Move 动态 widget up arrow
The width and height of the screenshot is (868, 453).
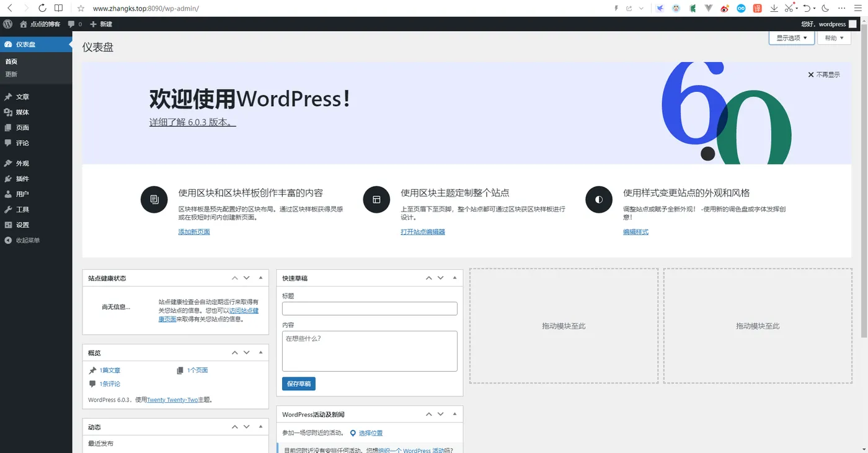coord(235,427)
